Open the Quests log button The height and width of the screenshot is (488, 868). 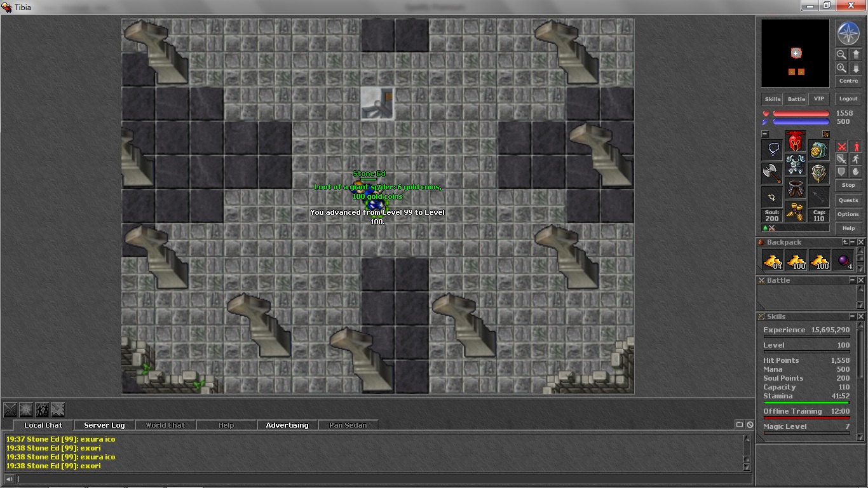click(848, 200)
